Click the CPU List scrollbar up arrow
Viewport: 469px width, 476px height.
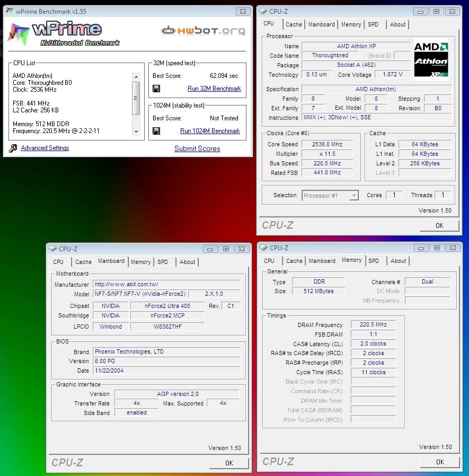point(136,76)
